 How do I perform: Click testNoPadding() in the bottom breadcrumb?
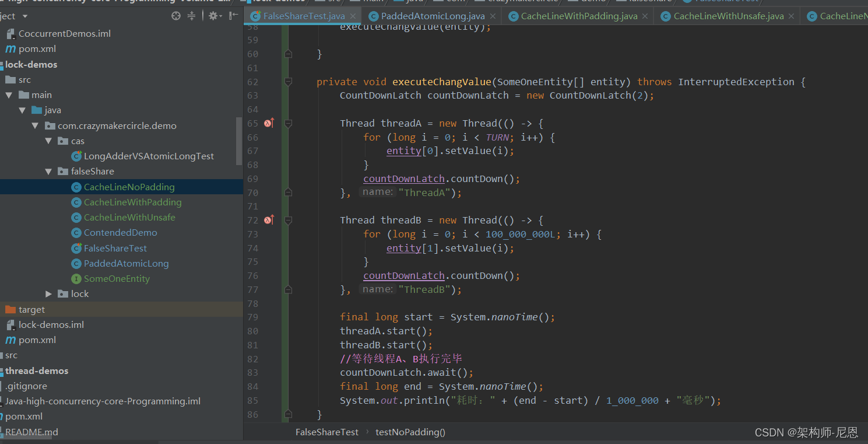pos(410,432)
